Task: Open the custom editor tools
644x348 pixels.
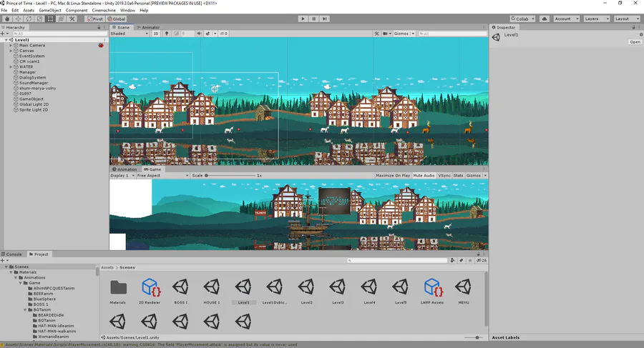Action: pos(72,19)
